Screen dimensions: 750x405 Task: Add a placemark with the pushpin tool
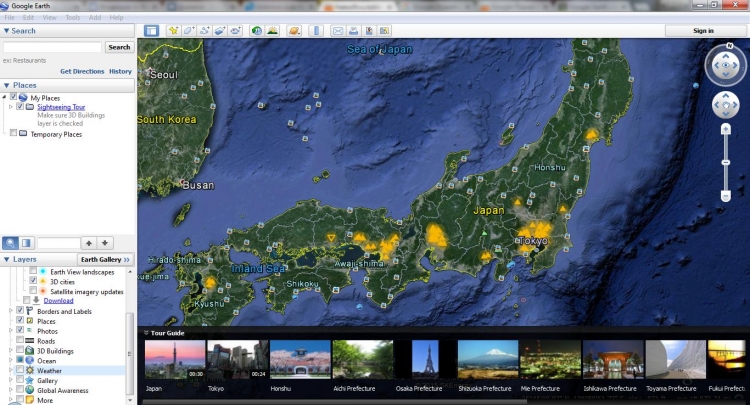[173, 31]
